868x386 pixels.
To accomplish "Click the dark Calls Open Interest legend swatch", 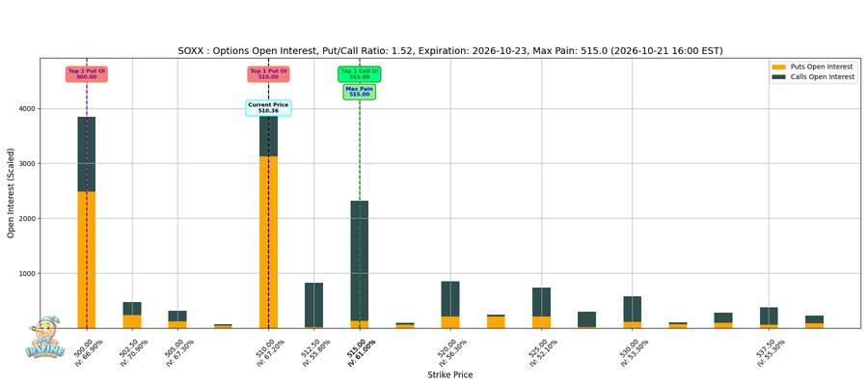I will pos(779,77).
